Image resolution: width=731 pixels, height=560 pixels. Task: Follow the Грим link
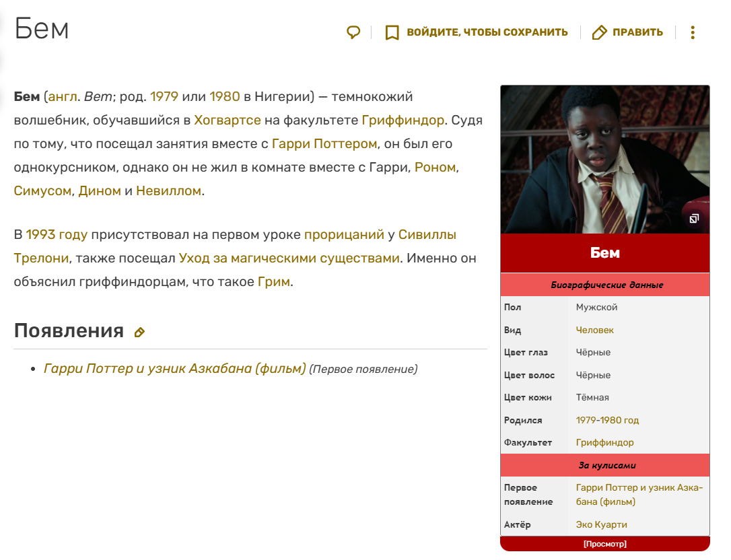[274, 281]
